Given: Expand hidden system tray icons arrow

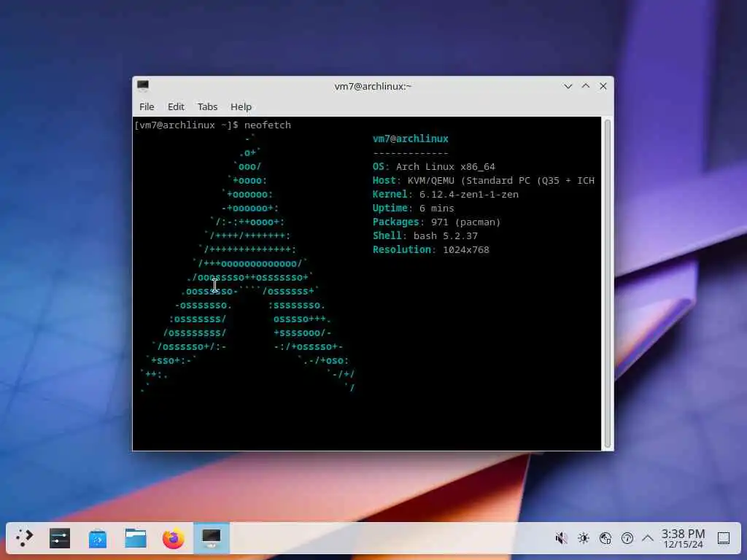Looking at the screenshot, I should click(x=648, y=538).
